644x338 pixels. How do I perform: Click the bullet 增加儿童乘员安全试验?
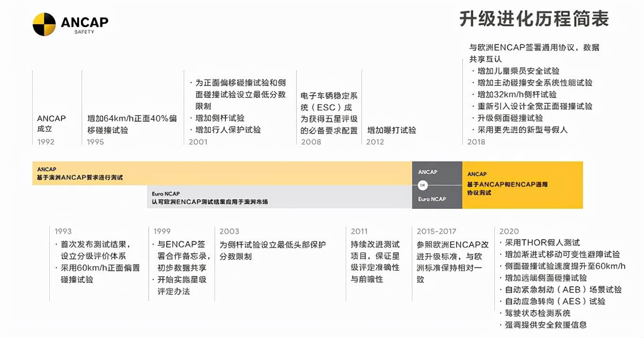(x=516, y=71)
